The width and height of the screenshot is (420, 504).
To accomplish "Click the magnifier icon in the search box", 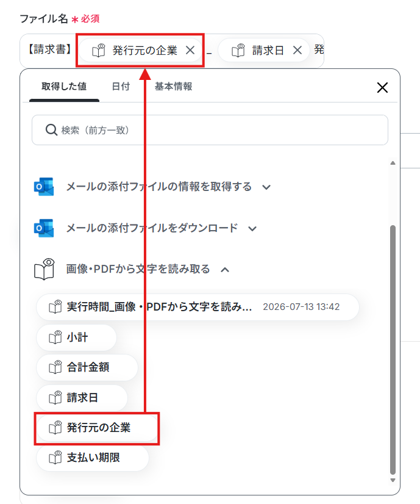I will [51, 130].
